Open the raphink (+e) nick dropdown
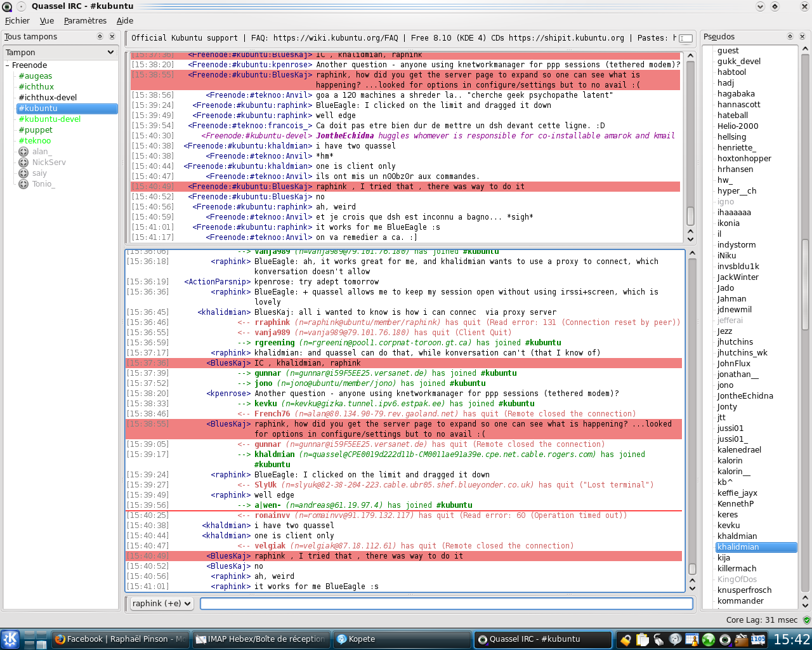Viewport: 812px width, 650px height. (162, 604)
